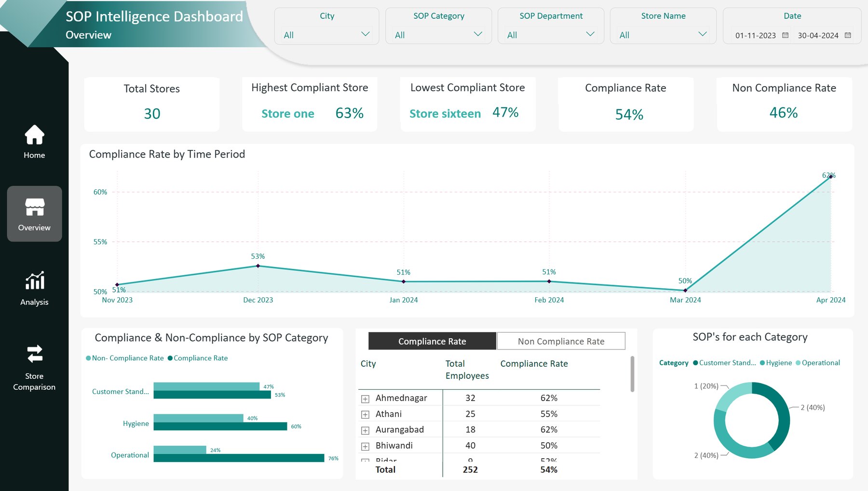This screenshot has height=491, width=868.
Task: Click the Hygiene 60% compliance bar
Action: pos(220,426)
